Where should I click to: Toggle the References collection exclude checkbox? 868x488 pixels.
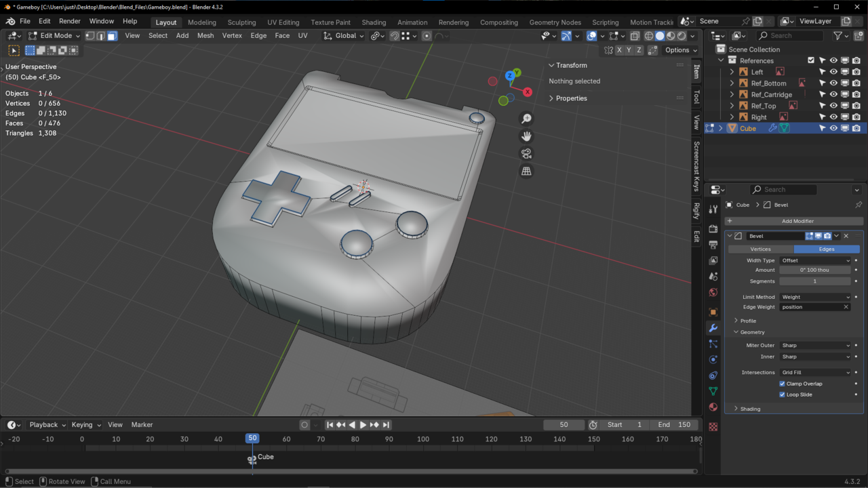(x=811, y=60)
